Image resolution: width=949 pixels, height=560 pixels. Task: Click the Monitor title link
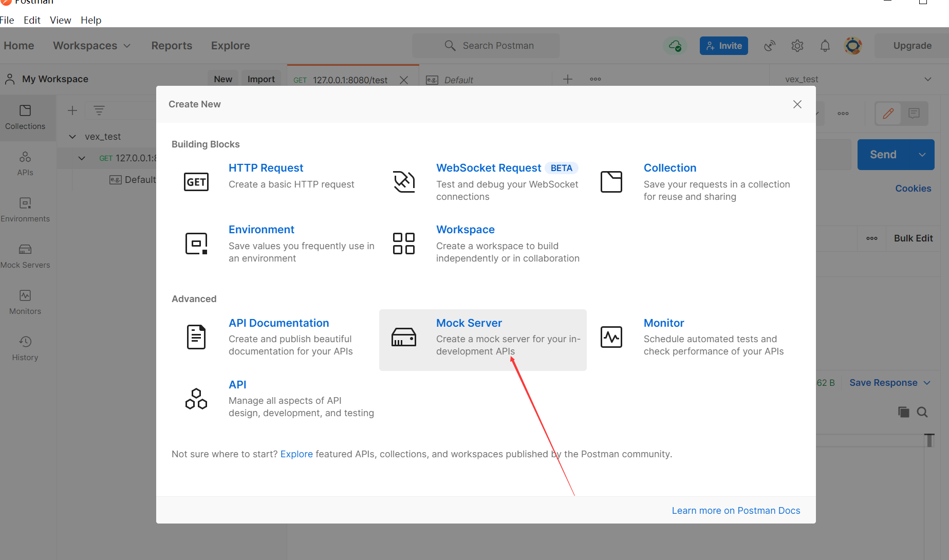tap(664, 323)
